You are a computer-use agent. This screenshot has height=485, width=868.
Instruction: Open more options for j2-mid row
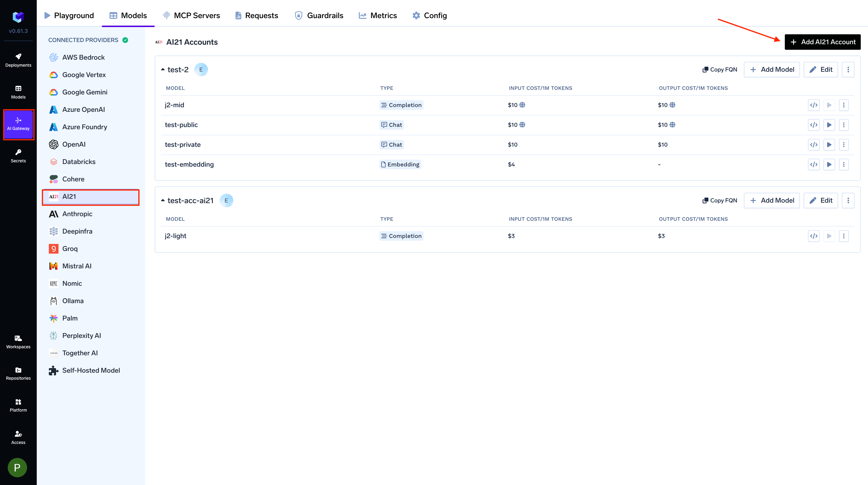click(x=844, y=105)
